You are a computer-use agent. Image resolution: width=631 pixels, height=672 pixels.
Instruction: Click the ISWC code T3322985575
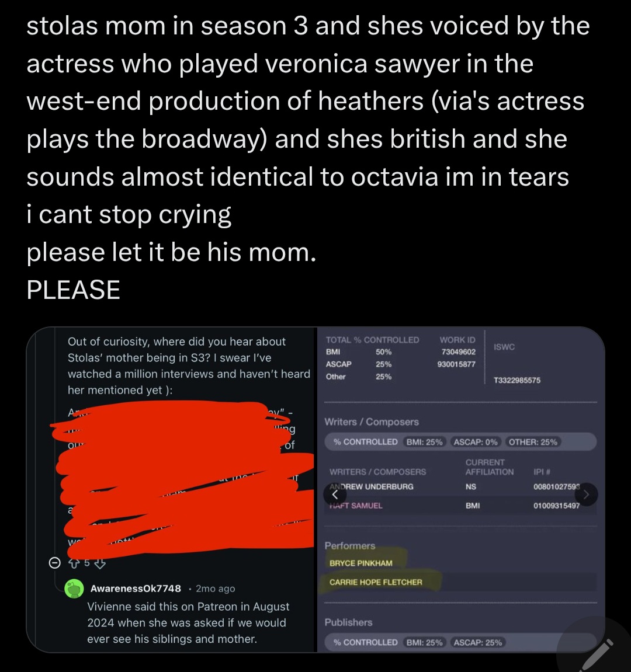[517, 380]
